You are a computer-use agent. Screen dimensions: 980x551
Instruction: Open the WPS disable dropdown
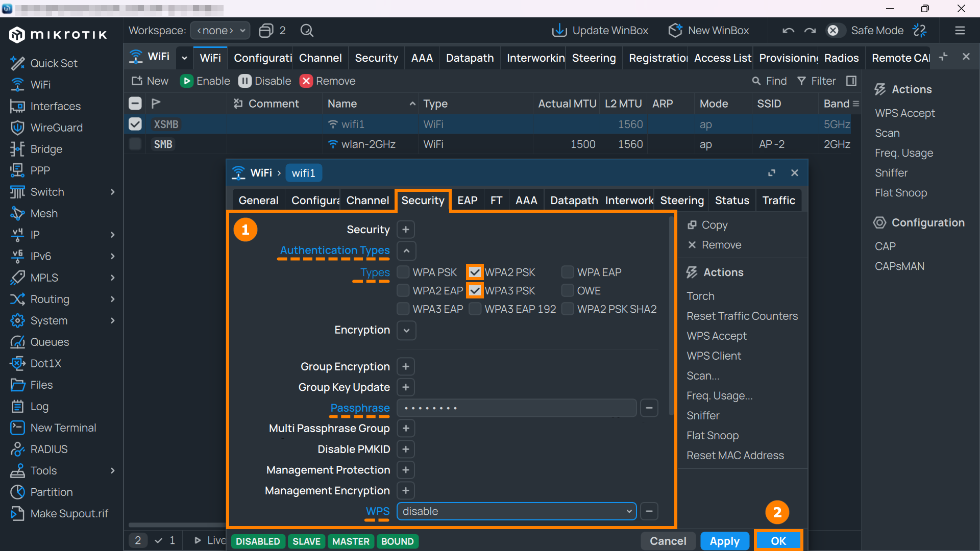(517, 511)
